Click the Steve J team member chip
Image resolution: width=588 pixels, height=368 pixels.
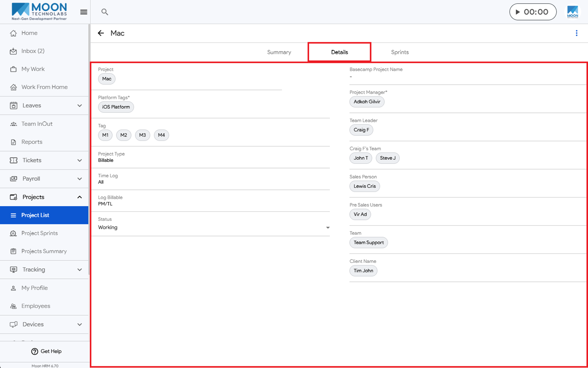tap(388, 158)
